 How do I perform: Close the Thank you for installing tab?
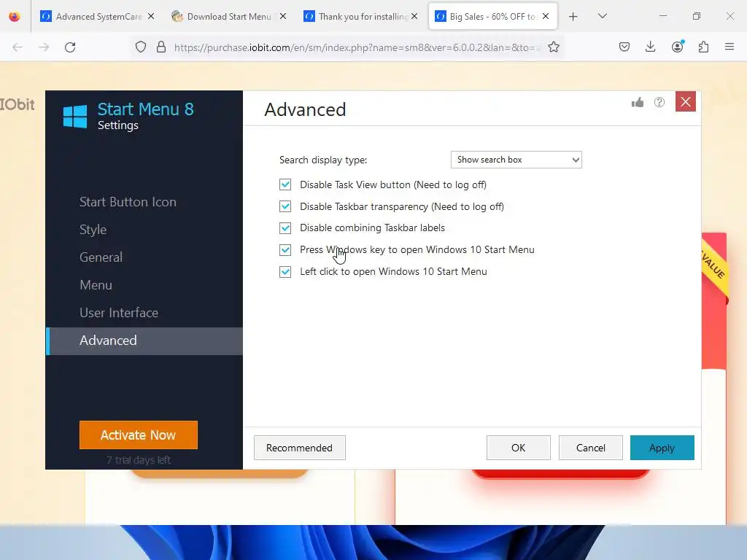[414, 16]
